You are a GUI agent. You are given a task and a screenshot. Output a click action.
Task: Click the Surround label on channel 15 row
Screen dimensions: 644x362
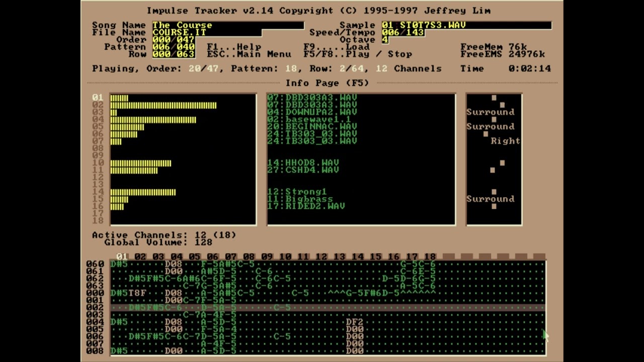(x=491, y=199)
